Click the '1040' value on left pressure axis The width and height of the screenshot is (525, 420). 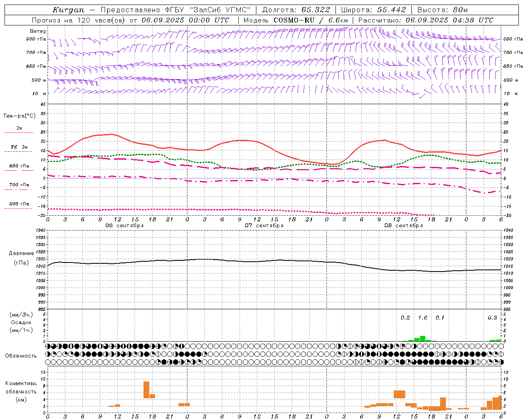[41, 231]
